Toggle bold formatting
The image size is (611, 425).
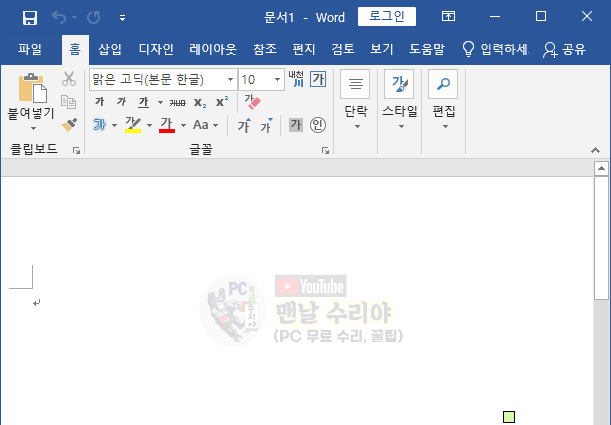tap(99, 102)
